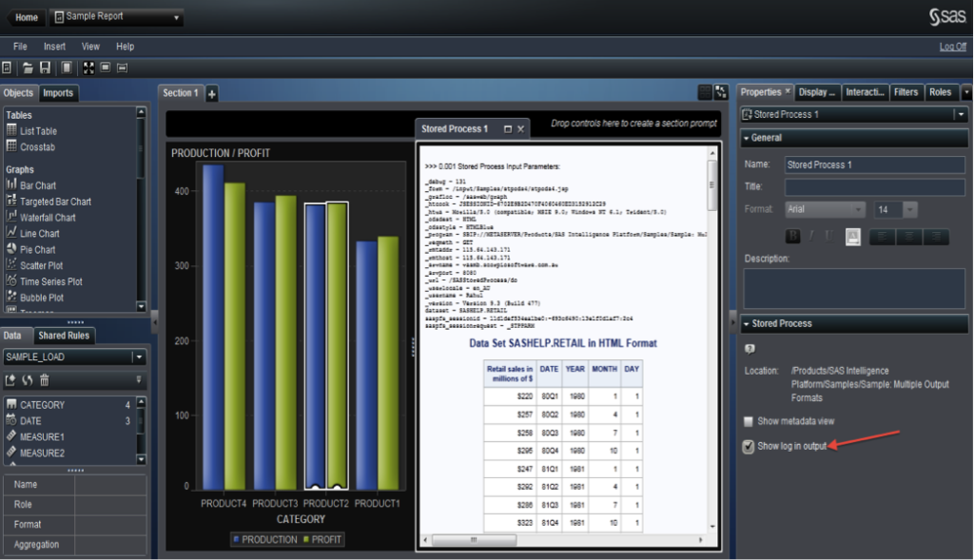Switch to the Imports tab
The image size is (974, 560).
[x=58, y=93]
